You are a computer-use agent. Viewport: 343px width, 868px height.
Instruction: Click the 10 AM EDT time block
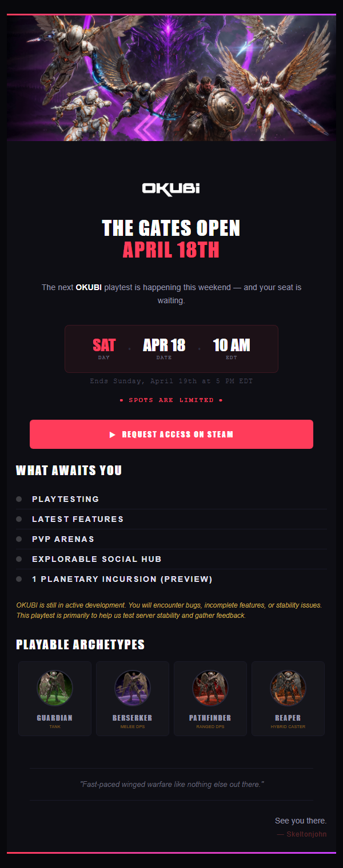tap(232, 348)
